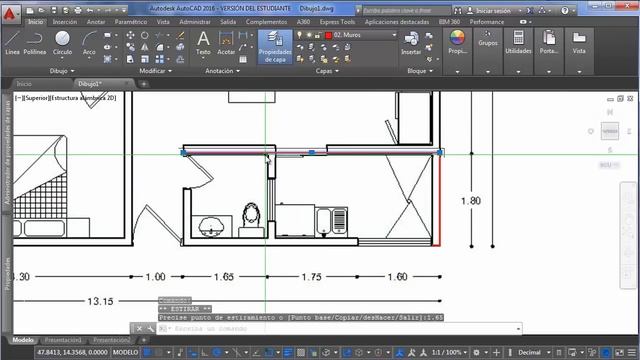Toggle the layer on/off bulb icon
This screenshot has height=360, width=640.
click(300, 35)
